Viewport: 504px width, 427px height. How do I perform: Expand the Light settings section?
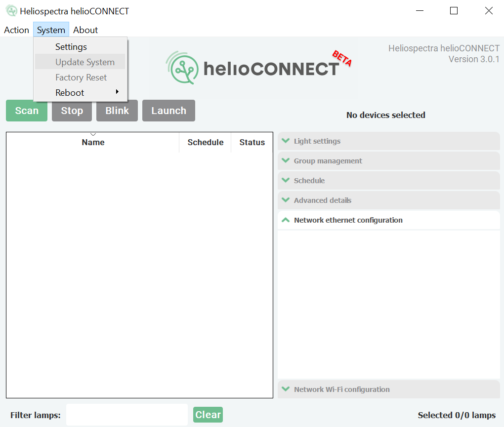tap(388, 141)
